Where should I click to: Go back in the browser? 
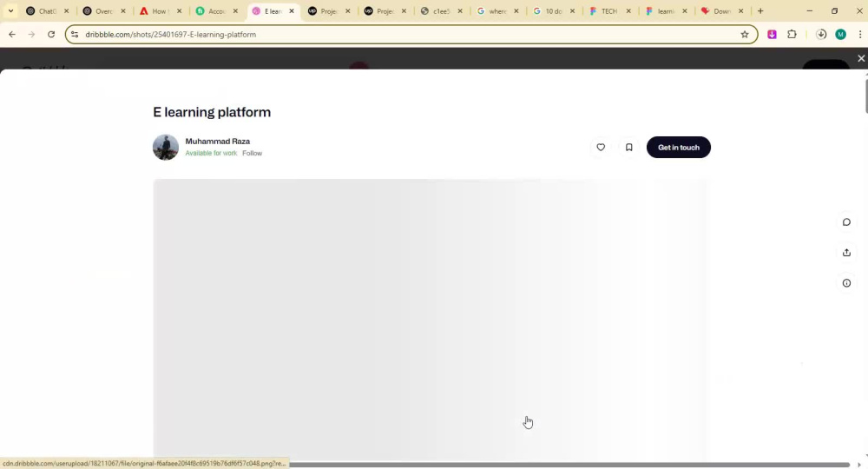(x=12, y=35)
